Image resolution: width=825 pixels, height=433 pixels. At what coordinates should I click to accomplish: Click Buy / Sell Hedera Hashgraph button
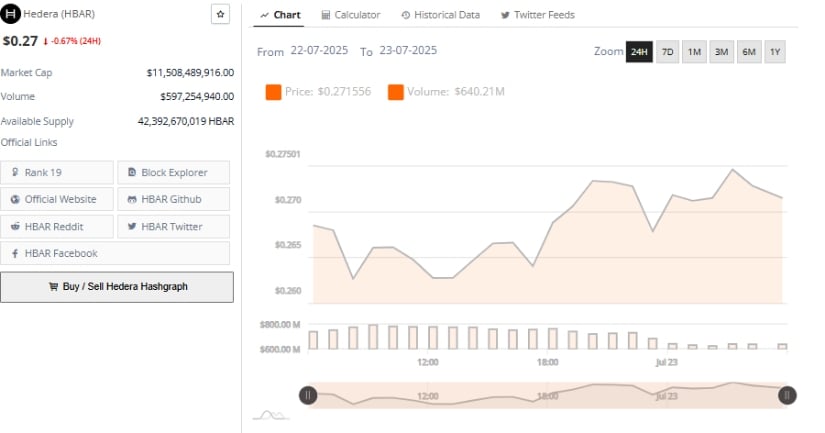[x=117, y=287]
